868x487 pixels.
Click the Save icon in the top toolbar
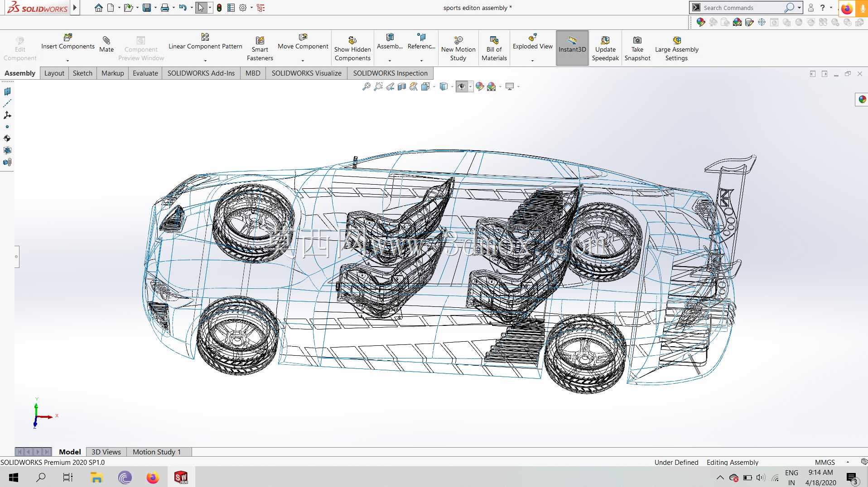click(147, 8)
